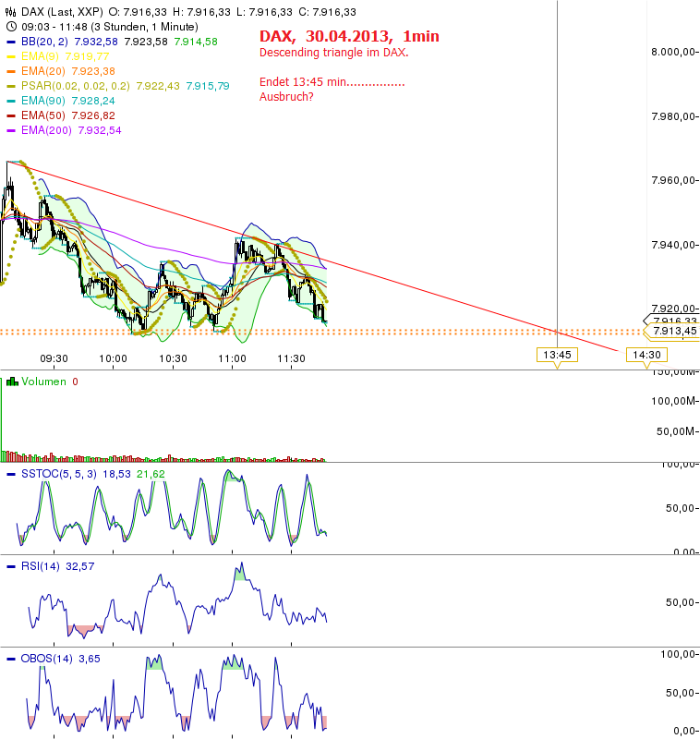
Task: Select the EMA(200) indicator label
Action: [46, 130]
